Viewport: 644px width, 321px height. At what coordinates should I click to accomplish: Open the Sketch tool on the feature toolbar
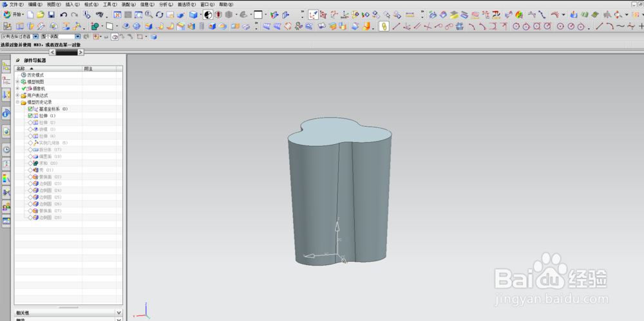[x=7, y=26]
